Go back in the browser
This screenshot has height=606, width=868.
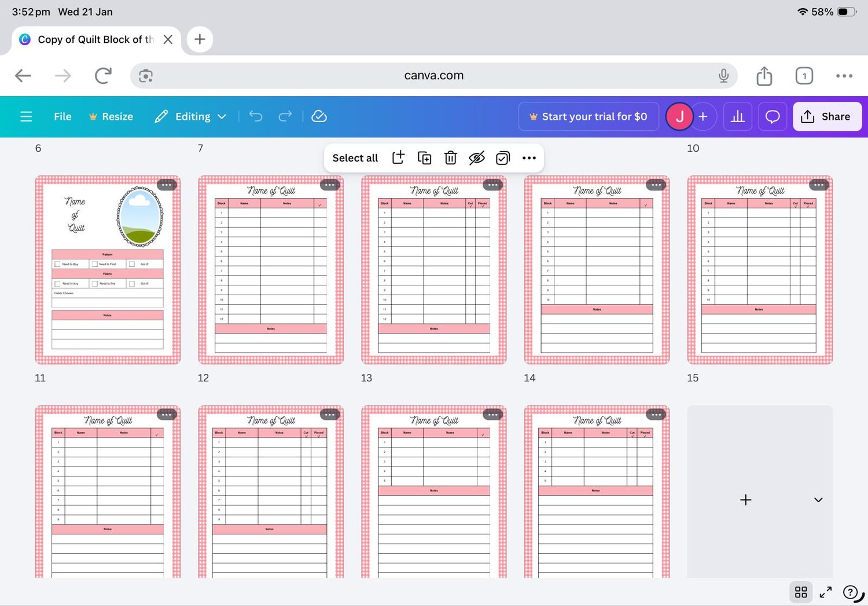(x=23, y=75)
